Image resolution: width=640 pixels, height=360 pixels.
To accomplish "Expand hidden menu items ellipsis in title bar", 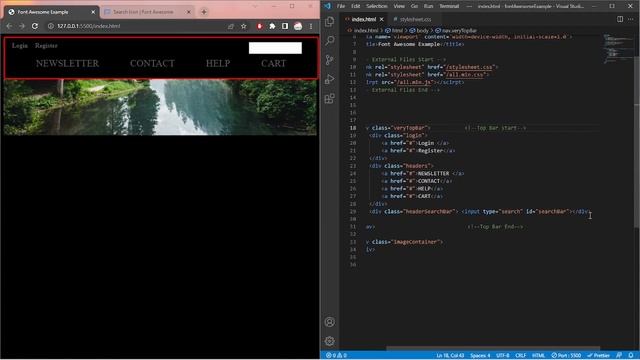I will click(469, 6).
